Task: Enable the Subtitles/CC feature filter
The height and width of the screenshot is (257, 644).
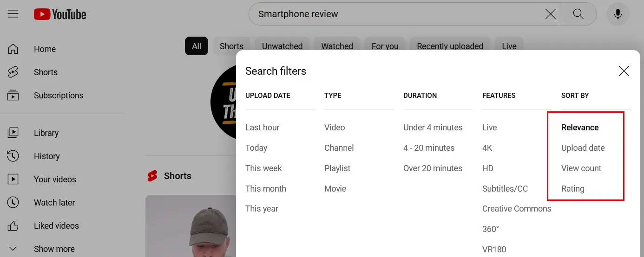Action: (x=505, y=189)
